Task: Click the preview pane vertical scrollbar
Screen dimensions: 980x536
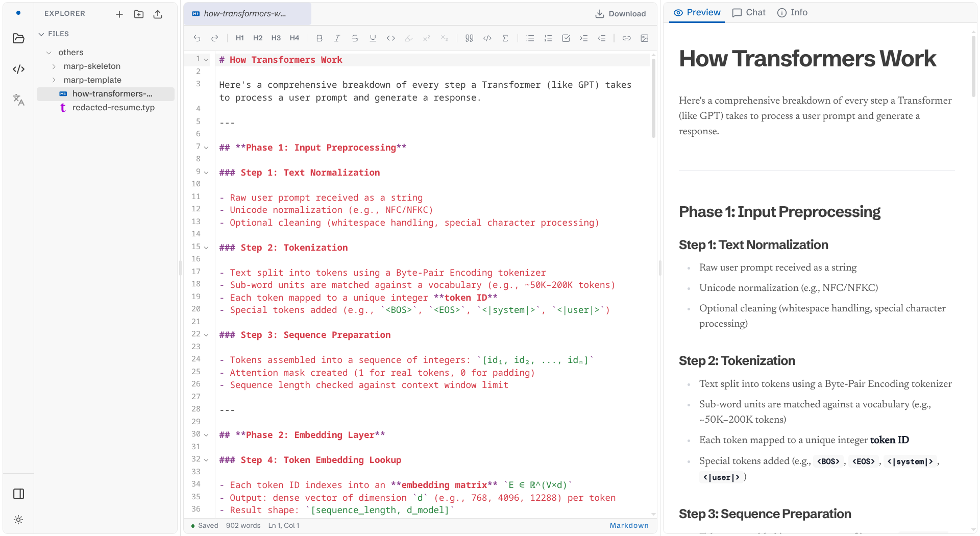Action: tap(974, 66)
